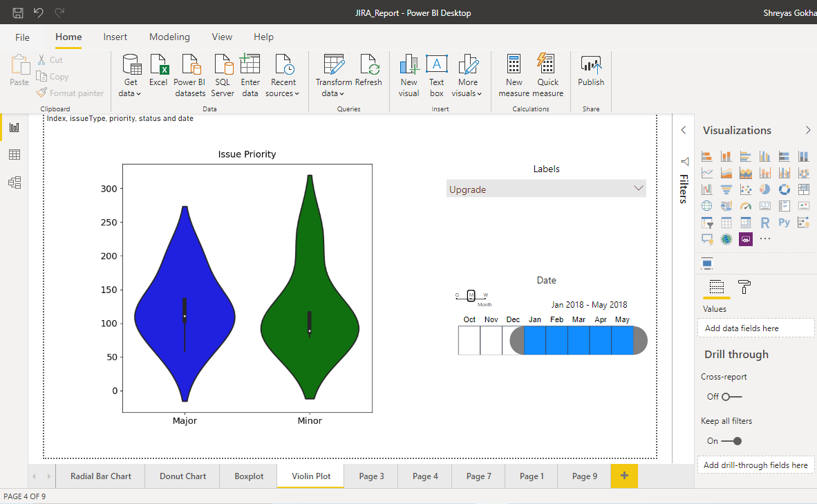
Task: Select the Slicer visual icon
Action: (x=706, y=221)
